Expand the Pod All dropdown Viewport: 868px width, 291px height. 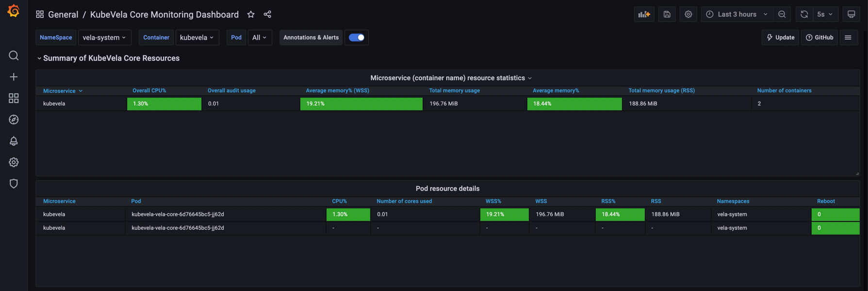pos(260,37)
